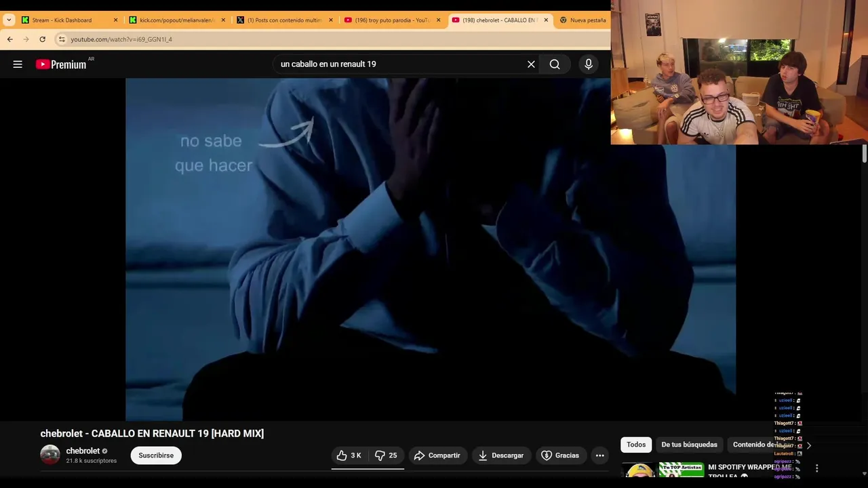The image size is (868, 488).
Task: Select De tus búsquedas filter chip
Action: (x=689, y=445)
